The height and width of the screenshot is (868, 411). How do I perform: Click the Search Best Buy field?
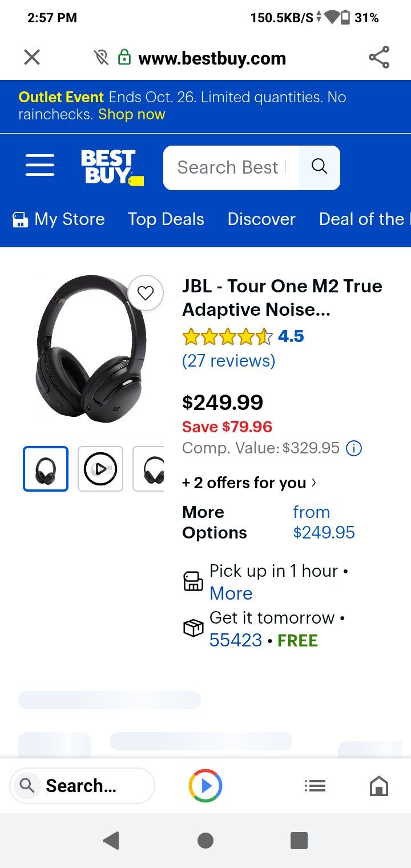[231, 167]
